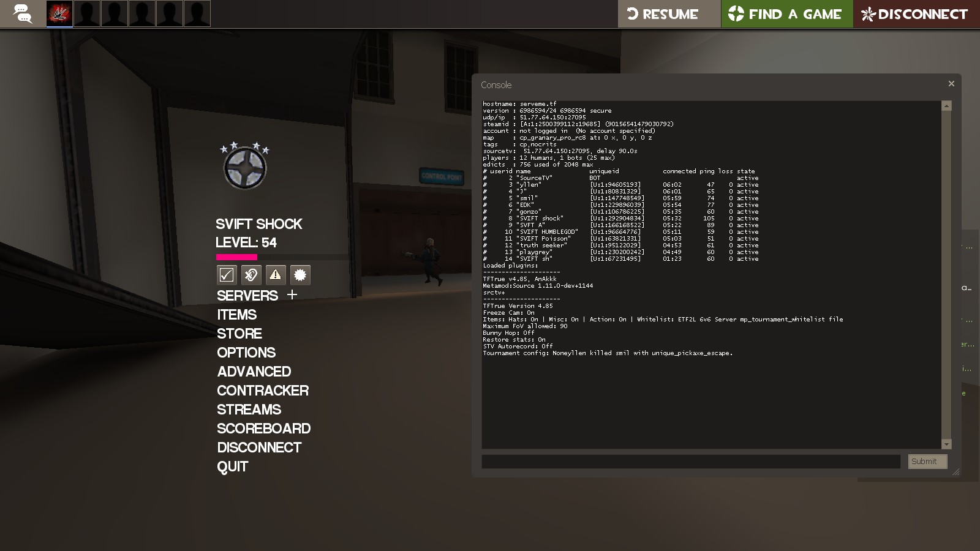Close the Console window

point(951,83)
